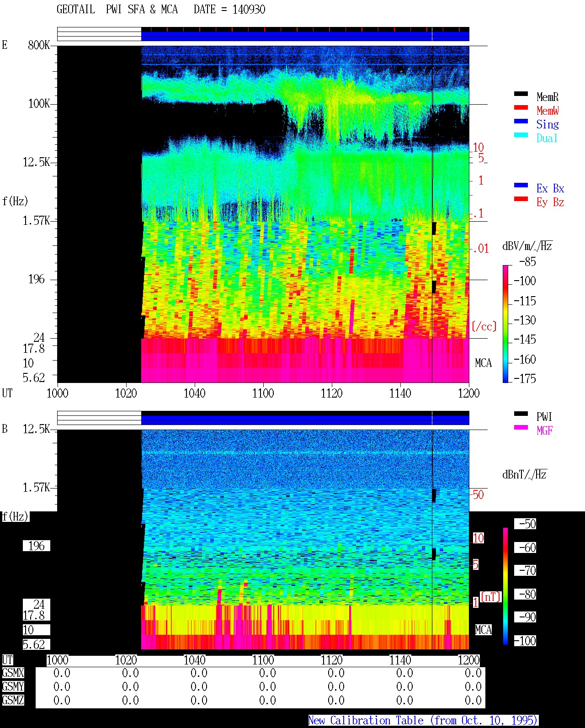Click the dBnT/√Hz unit label

point(525,474)
